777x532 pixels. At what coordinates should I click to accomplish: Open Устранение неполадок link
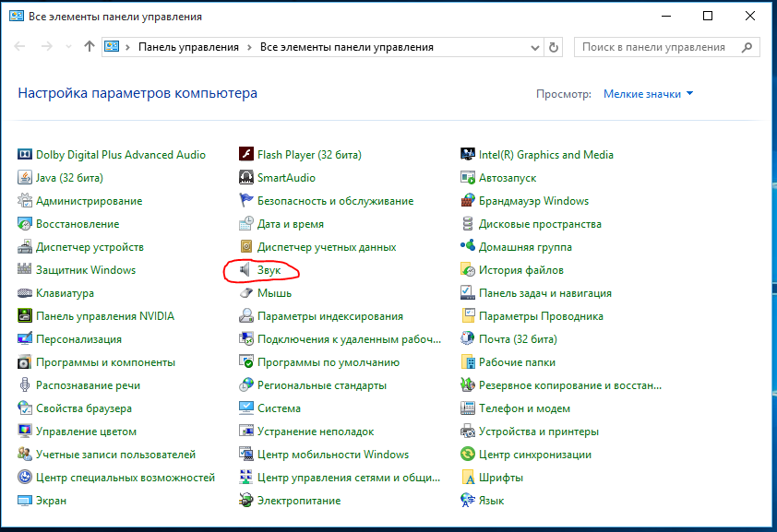tap(316, 432)
